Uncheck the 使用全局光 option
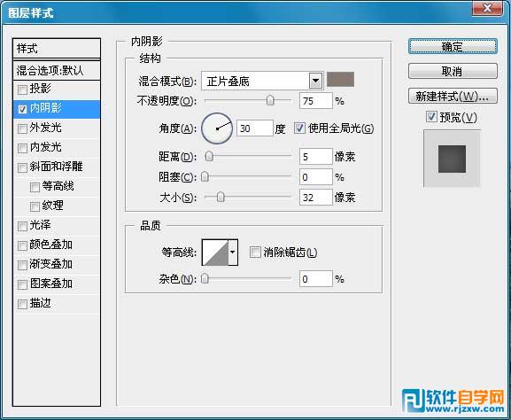 click(299, 128)
